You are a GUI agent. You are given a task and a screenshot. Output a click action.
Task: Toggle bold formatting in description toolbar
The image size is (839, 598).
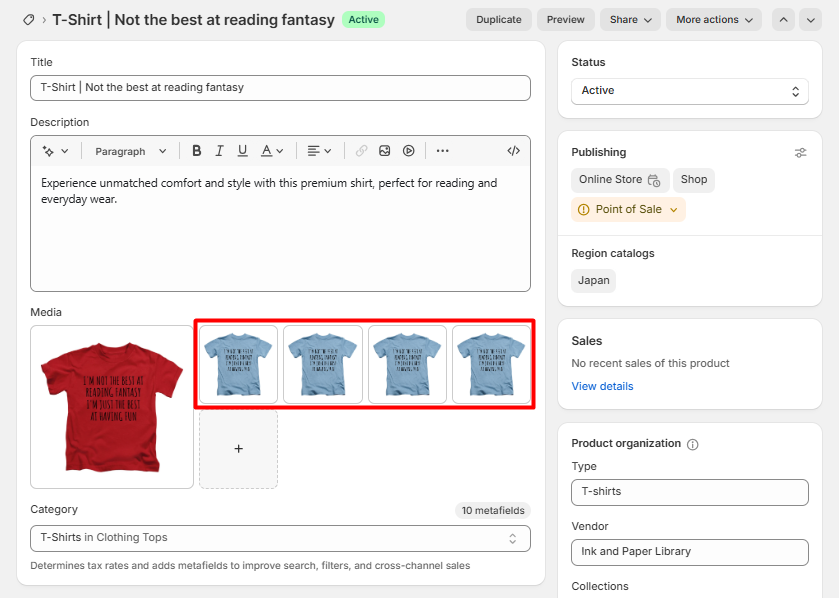[197, 151]
